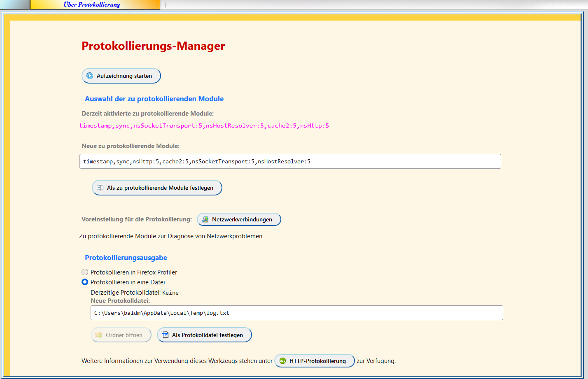Click the Ordner öffnen button
The height and width of the screenshot is (379, 588).
point(121,335)
